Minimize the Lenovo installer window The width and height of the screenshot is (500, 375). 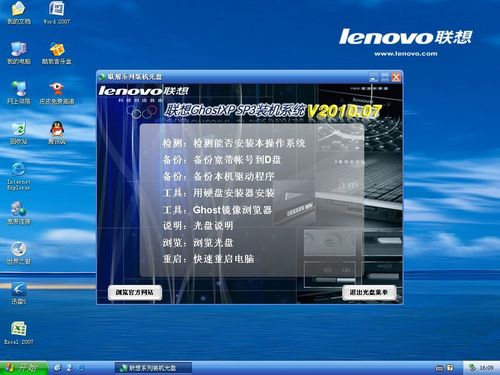[x=374, y=77]
